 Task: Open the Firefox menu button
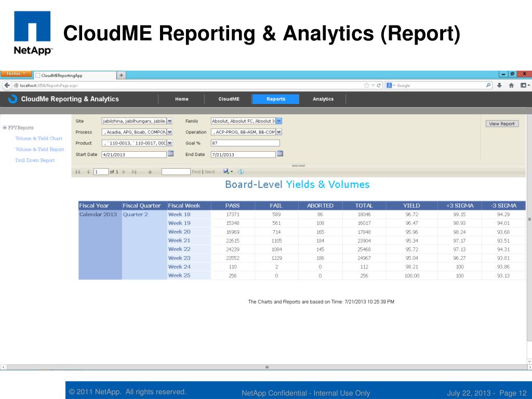16,74
